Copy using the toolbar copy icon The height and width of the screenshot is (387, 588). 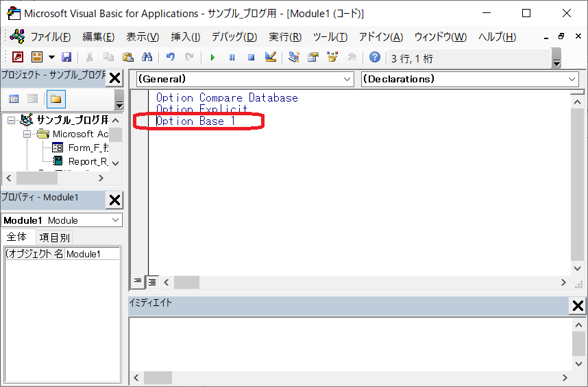[x=109, y=57]
